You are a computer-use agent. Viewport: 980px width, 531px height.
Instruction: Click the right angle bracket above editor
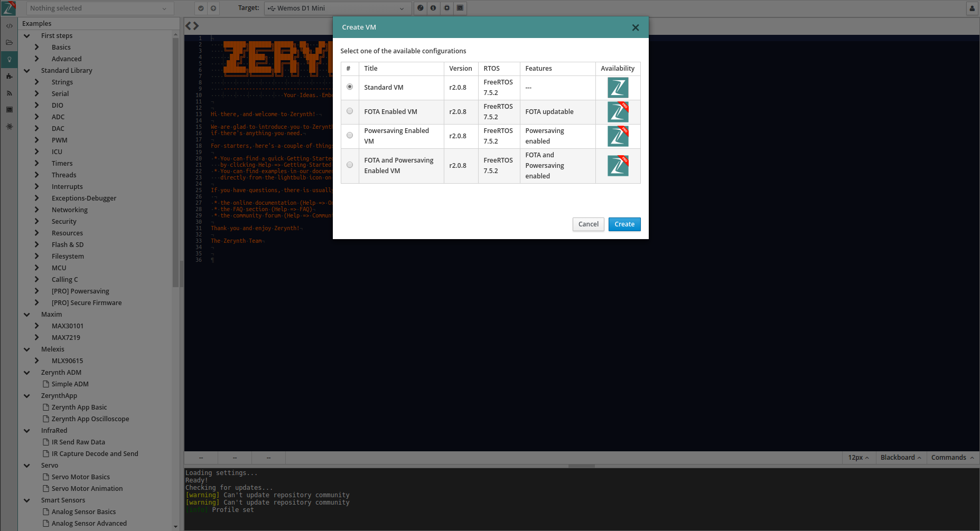coord(196,25)
